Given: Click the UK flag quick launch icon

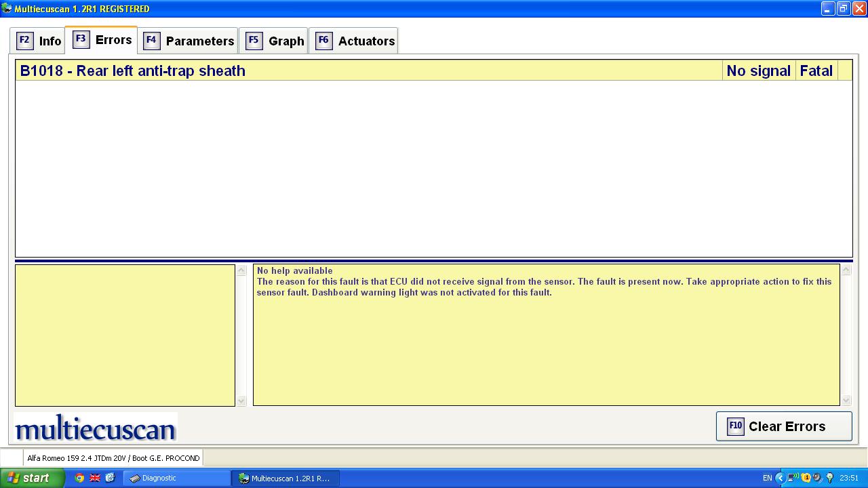Looking at the screenshot, I should point(95,478).
